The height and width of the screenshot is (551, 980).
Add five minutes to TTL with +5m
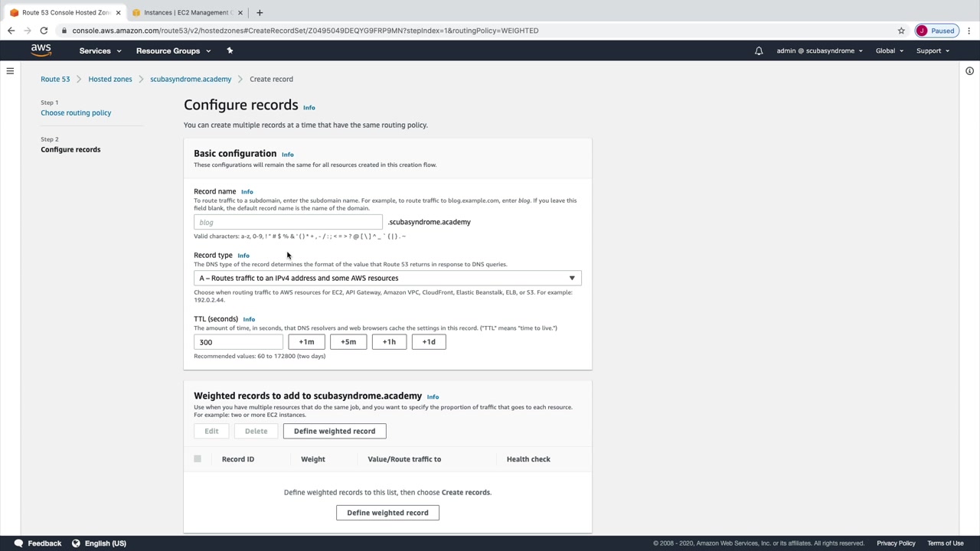pos(348,342)
